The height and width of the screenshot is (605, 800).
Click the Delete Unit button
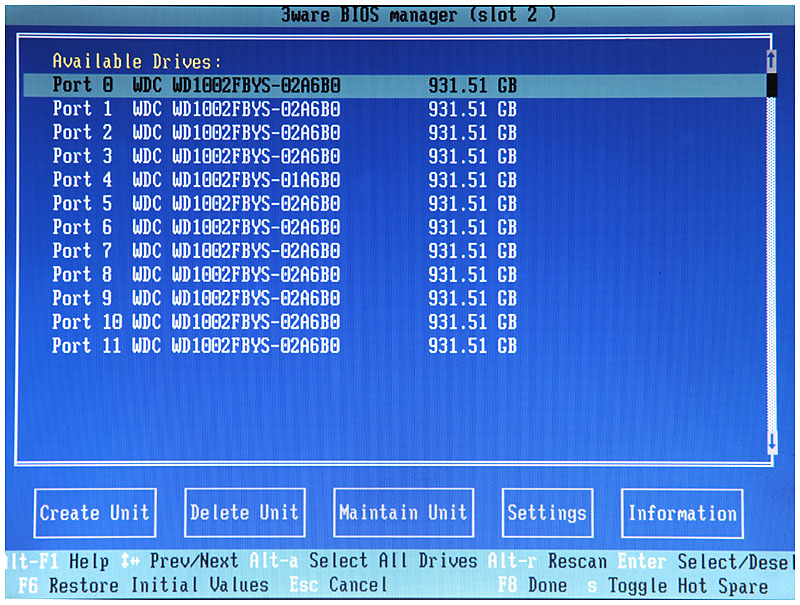coord(245,513)
